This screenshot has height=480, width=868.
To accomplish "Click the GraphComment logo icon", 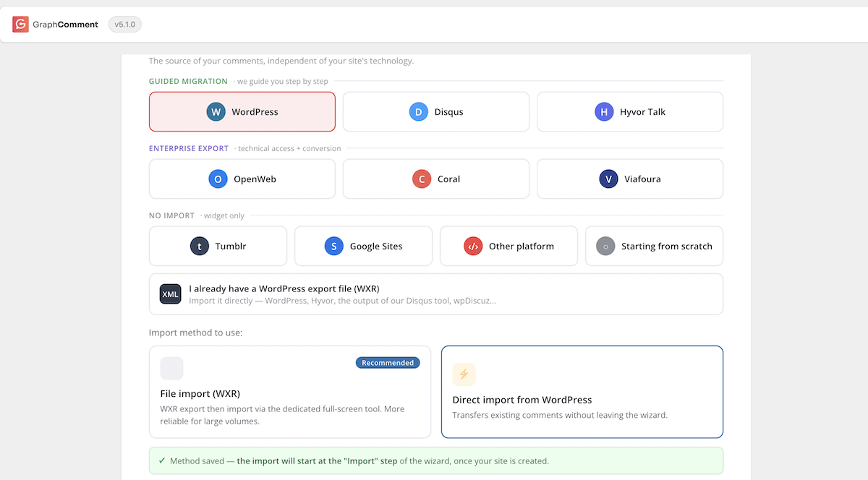I will coord(20,25).
